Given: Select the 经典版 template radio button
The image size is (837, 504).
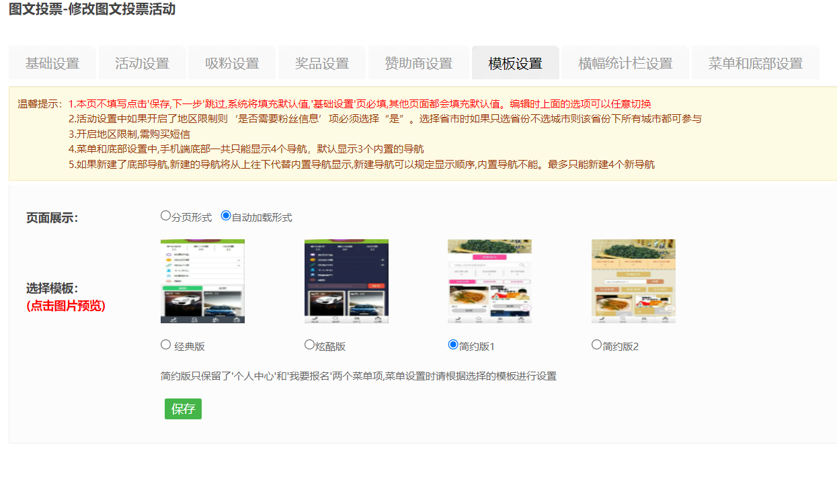Looking at the screenshot, I should click(x=165, y=345).
